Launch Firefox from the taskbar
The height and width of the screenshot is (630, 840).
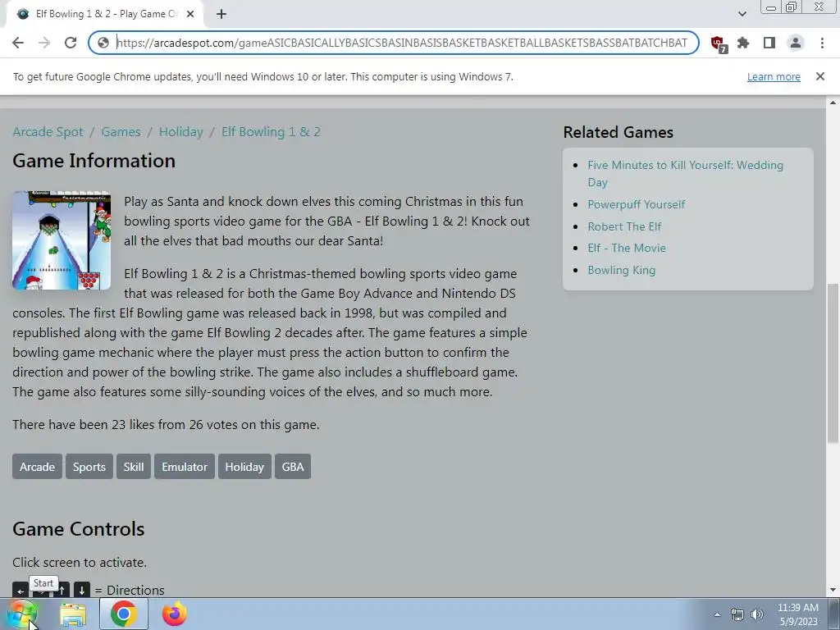click(x=175, y=614)
